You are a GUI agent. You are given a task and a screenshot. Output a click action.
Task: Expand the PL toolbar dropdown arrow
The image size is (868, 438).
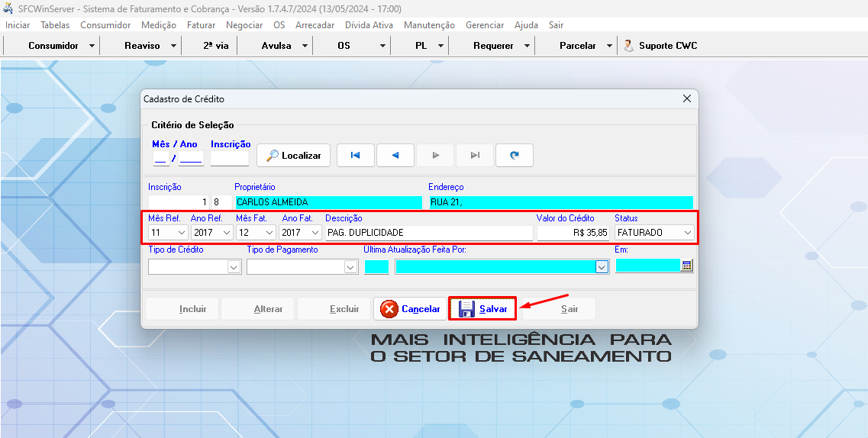[x=440, y=46]
